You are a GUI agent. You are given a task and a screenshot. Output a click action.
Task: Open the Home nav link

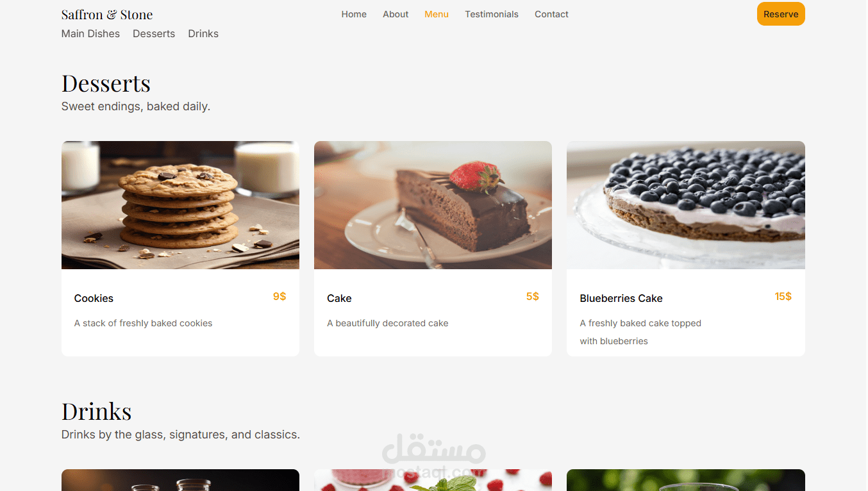click(354, 14)
